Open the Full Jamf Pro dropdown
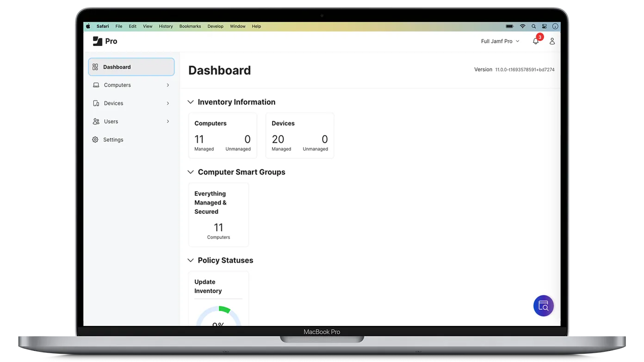Image resolution: width=644 pixels, height=362 pixels. (500, 41)
